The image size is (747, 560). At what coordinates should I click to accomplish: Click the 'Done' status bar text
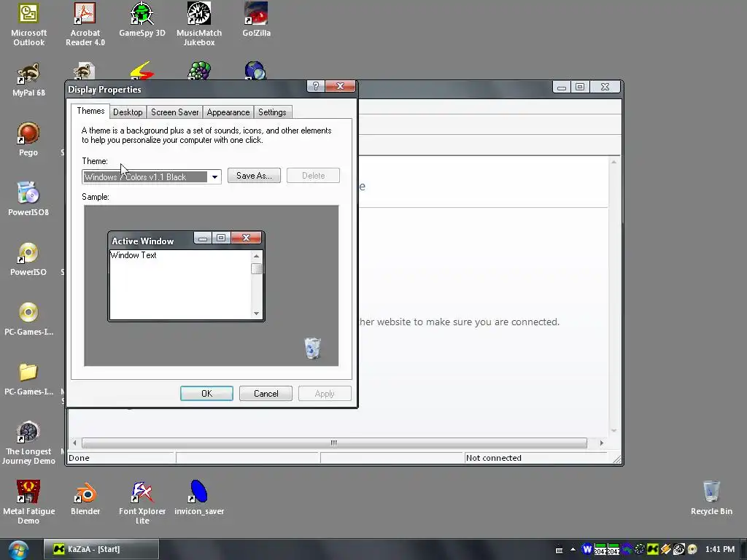(79, 458)
